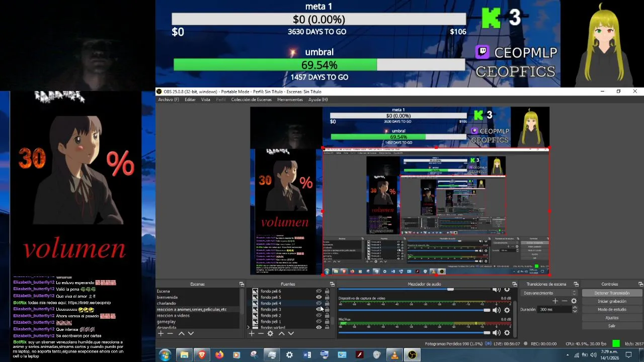Open transition properties gear
The height and width of the screenshot is (362, 644).
tap(574, 301)
